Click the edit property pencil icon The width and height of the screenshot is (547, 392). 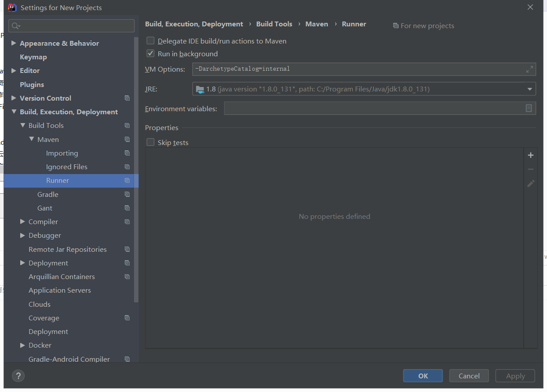pyautogui.click(x=531, y=183)
